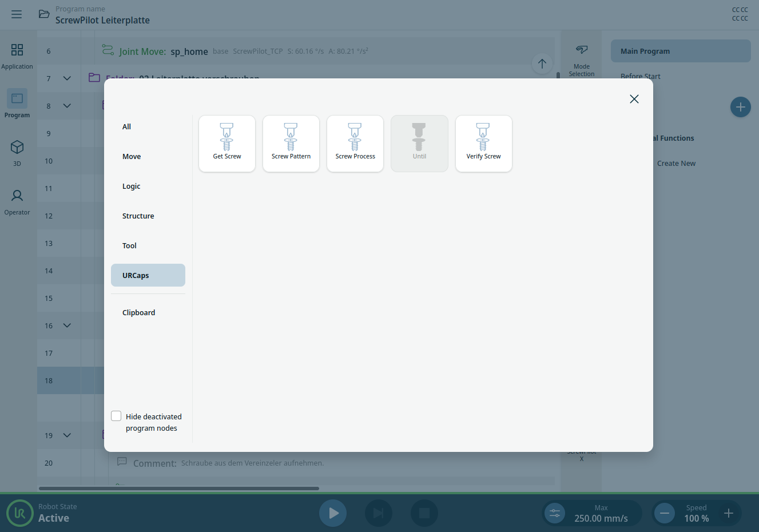Select program line number 13
This screenshot has width=759, height=532.
(49, 243)
